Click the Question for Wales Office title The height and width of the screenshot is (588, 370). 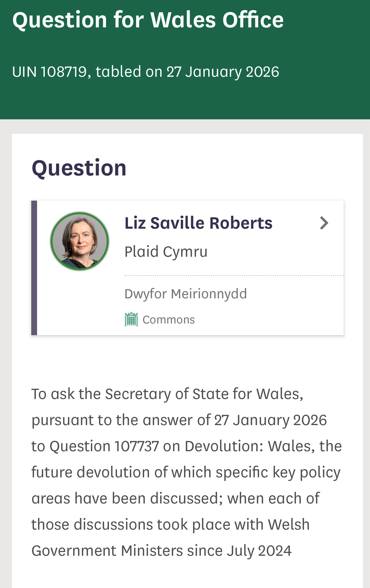coord(148,20)
